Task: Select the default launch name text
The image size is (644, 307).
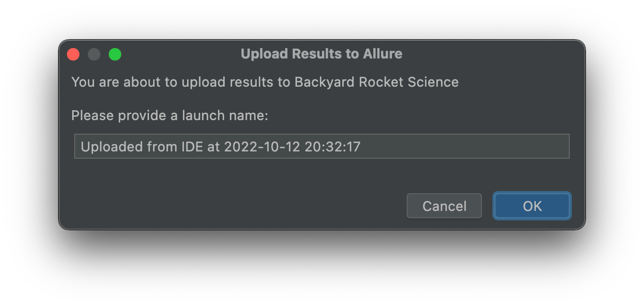Action: click(x=220, y=147)
